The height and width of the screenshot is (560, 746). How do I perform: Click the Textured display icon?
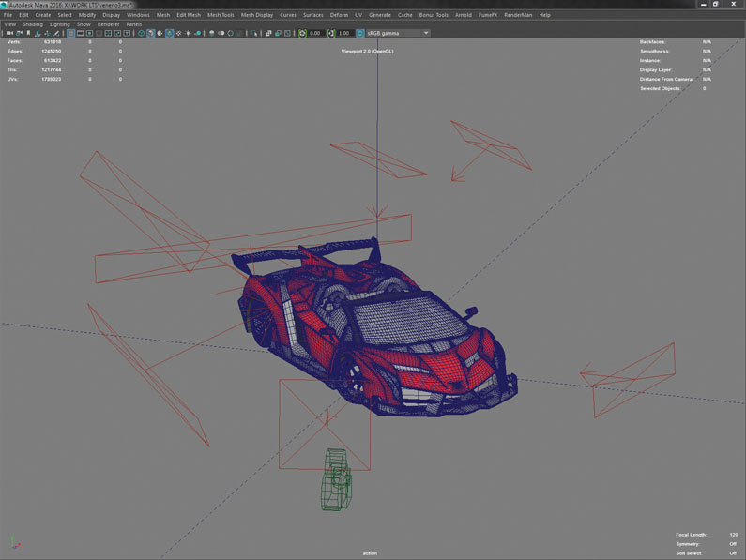(x=179, y=34)
